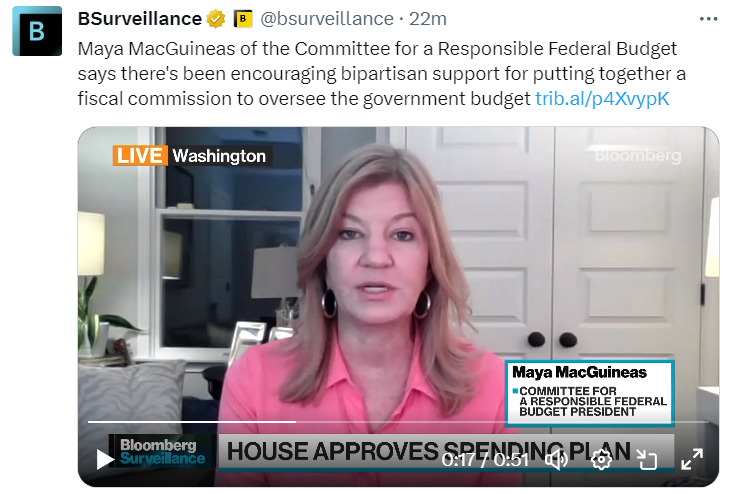Screen dimensions: 736x494
Task: Click the Bloomberg watermark in the video
Action: point(637,155)
